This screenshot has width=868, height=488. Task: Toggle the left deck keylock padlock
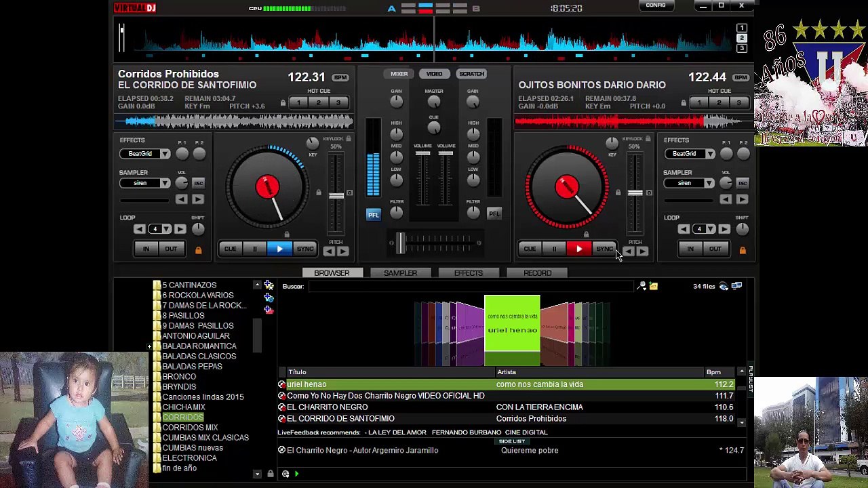349,139
